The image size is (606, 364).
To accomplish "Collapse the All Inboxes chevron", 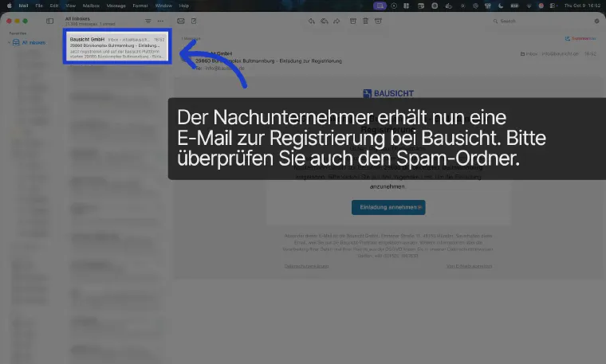I will (x=10, y=42).
